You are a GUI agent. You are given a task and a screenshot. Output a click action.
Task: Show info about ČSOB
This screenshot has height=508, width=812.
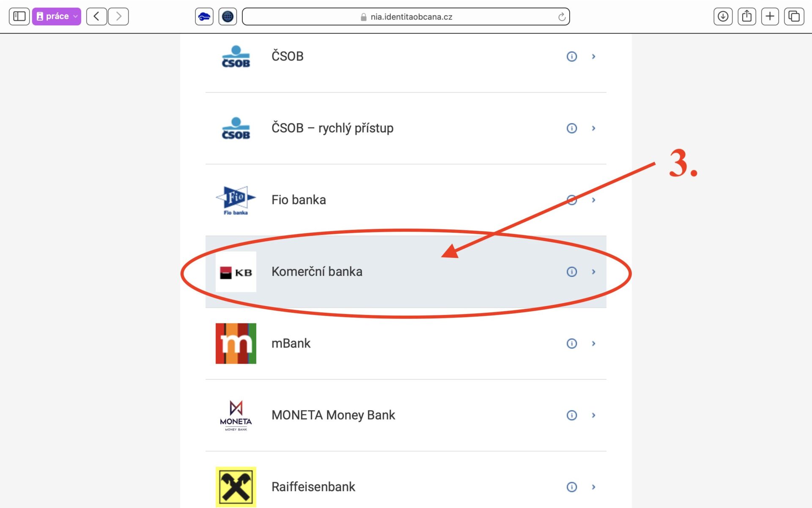[x=572, y=56]
